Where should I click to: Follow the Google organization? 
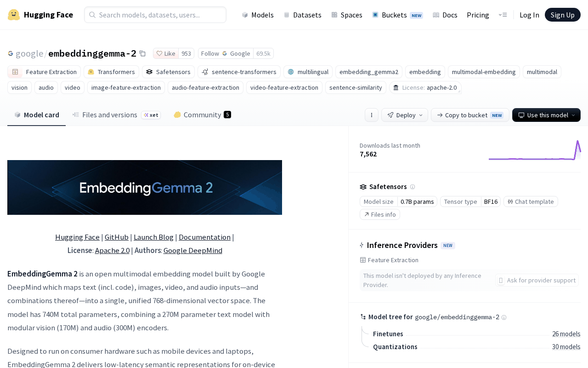[226, 53]
